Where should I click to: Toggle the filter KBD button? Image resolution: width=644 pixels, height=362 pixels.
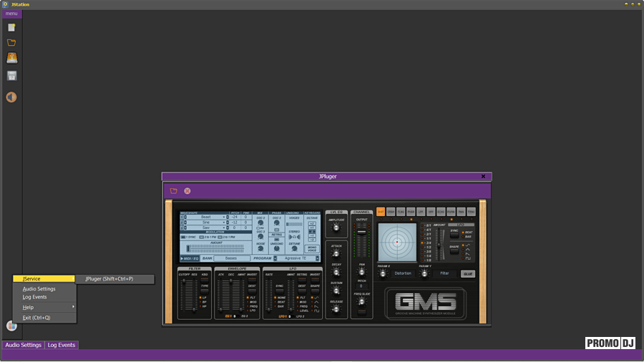tap(205, 280)
